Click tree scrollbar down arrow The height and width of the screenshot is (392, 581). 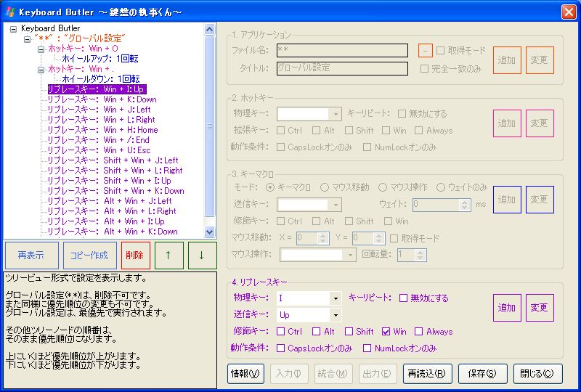[209, 232]
